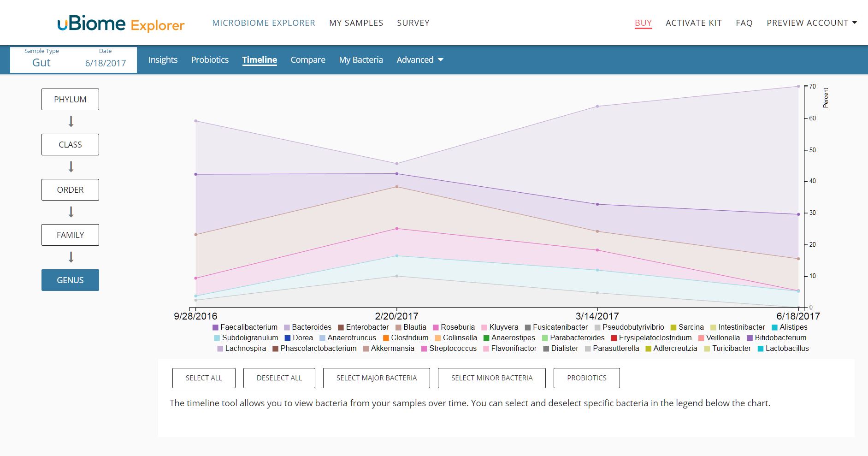This screenshot has width=868, height=456.
Task: Click the Blautia legend color square
Action: point(398,327)
